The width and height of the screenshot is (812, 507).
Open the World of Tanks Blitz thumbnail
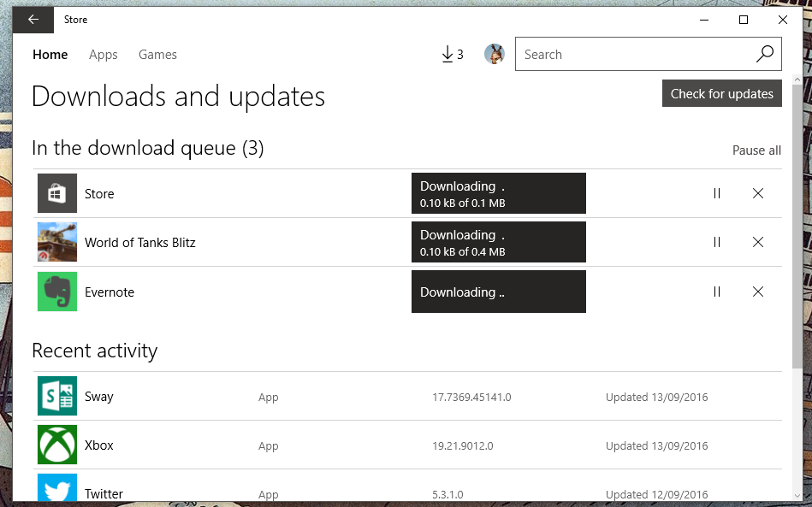click(x=57, y=242)
